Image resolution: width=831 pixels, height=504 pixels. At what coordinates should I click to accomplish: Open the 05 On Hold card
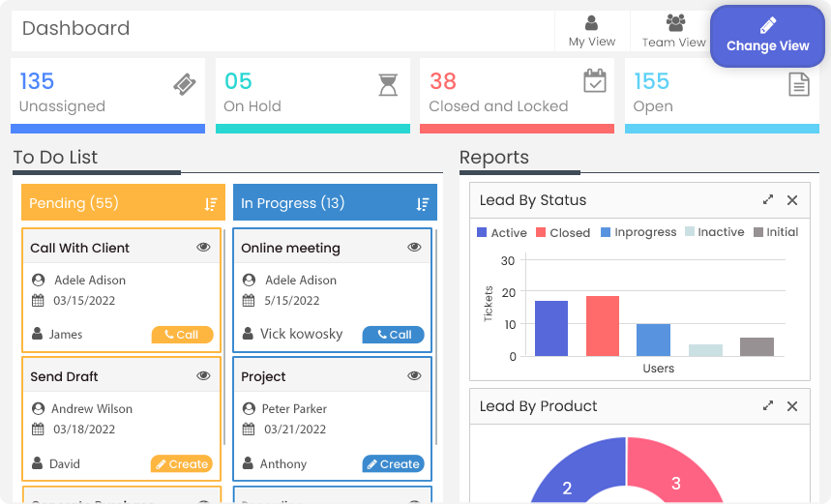(x=312, y=96)
